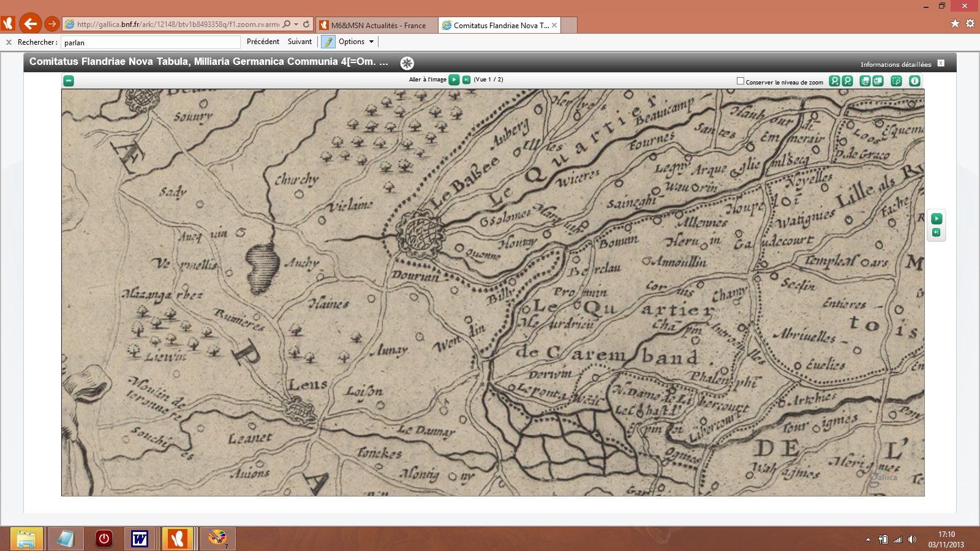This screenshot has width=980, height=551.
Task: Open File Explorer from the taskbar
Action: 26,539
